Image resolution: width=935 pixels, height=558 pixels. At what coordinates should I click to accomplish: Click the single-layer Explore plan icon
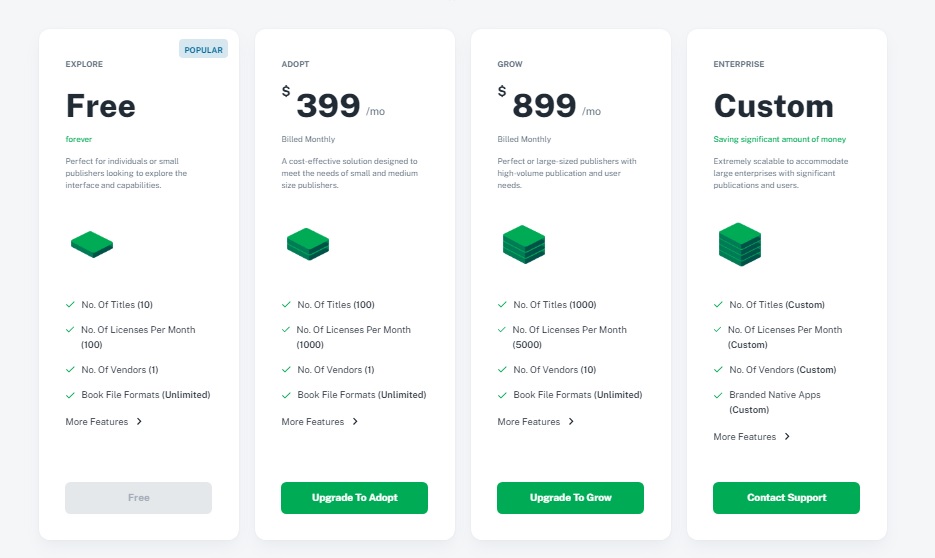tap(92, 244)
